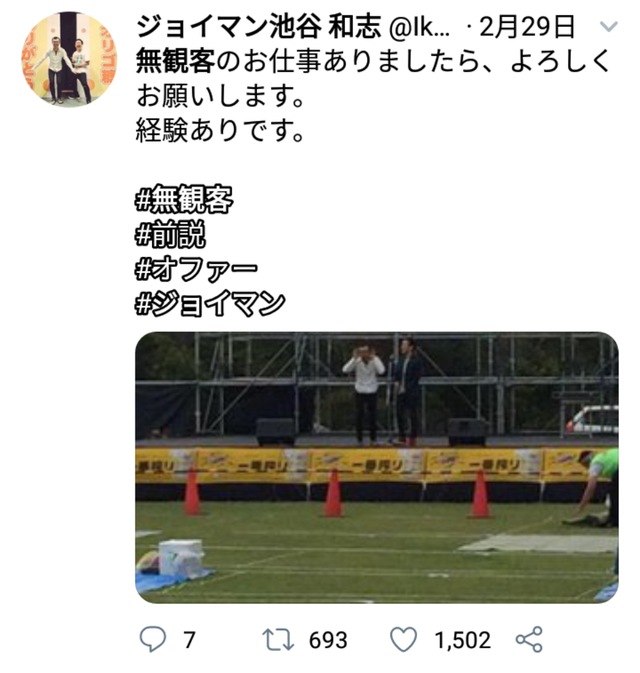The image size is (640, 673).
Task: Click the tweet text line お願いします。
Action: tap(220, 95)
